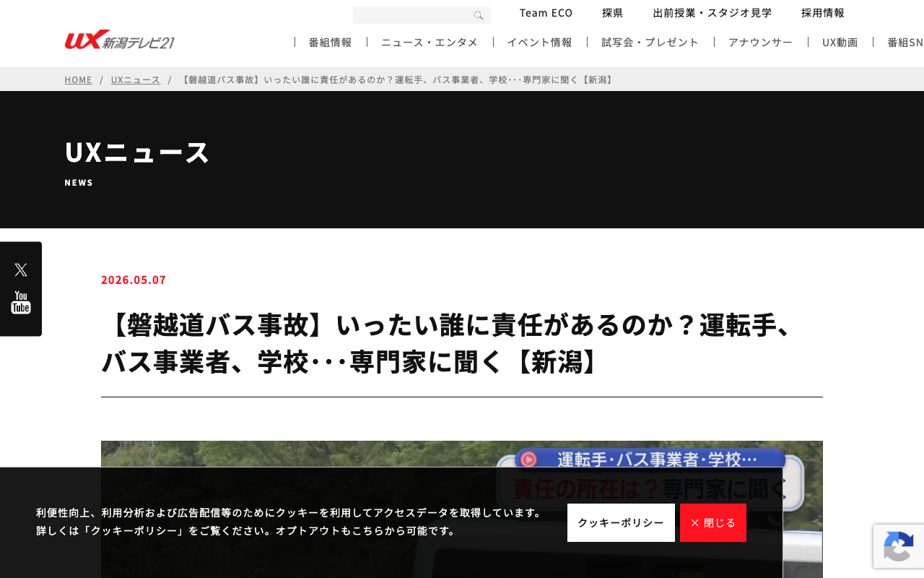Image resolution: width=924 pixels, height=578 pixels.
Task: Click the article video thumbnail image
Action: pos(462,509)
